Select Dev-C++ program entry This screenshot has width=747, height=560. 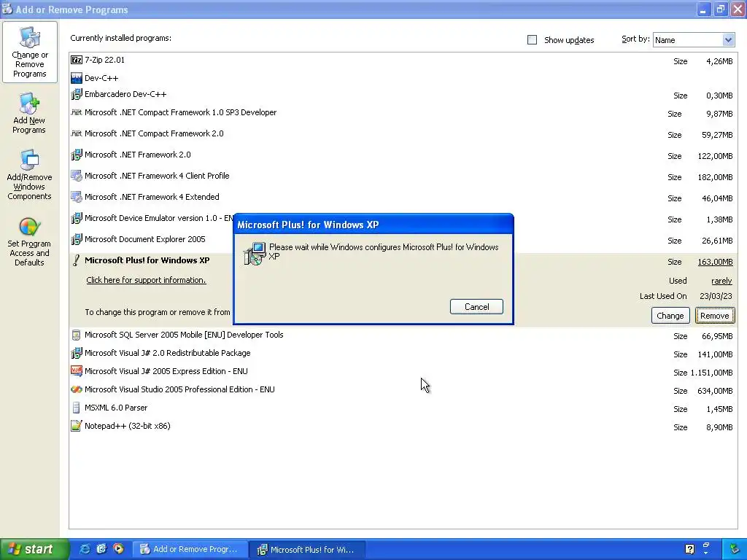point(403,77)
